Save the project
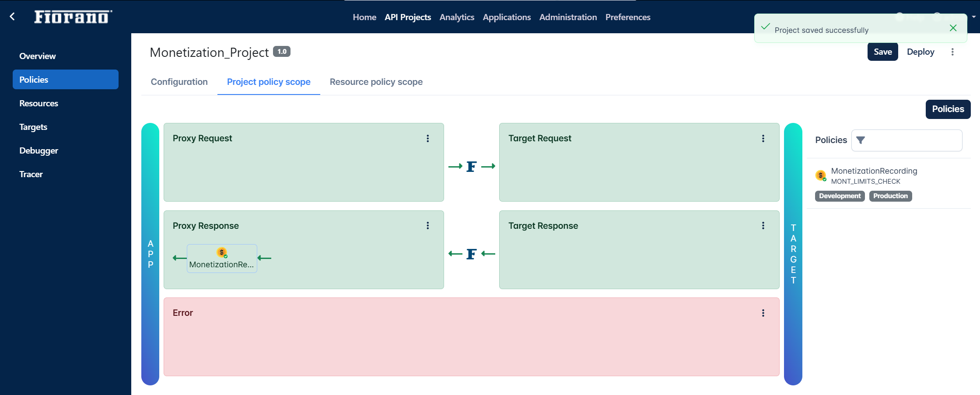 pyautogui.click(x=883, y=52)
